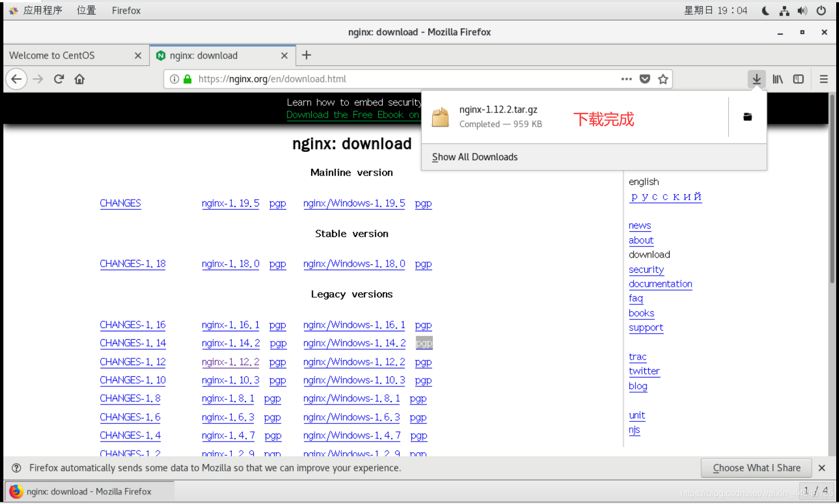
Task: Open the volume speaker tray icon
Action: (802, 10)
